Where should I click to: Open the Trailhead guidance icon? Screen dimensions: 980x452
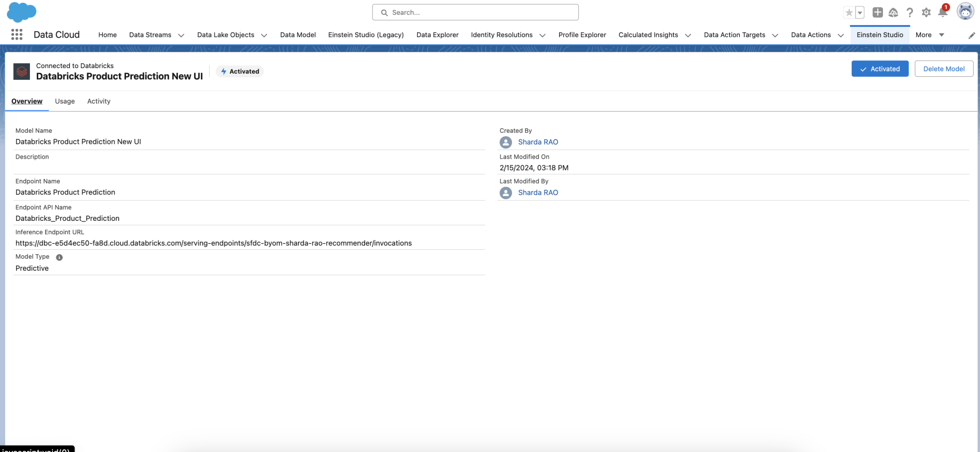(x=893, y=12)
